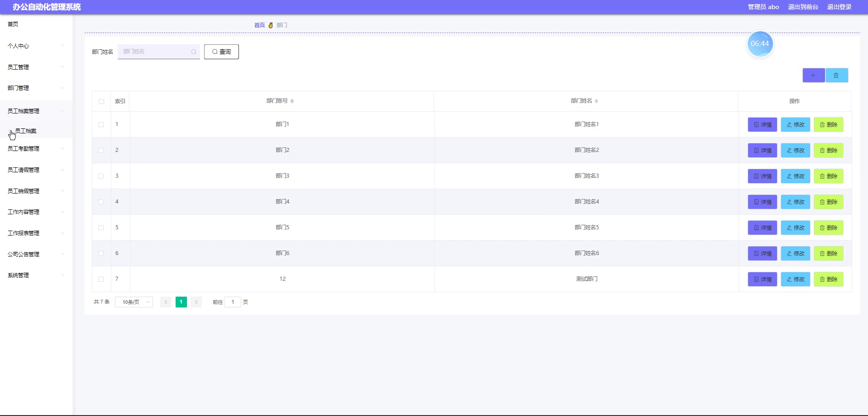This screenshot has height=416, width=868.
Task: Click 退出到前台 in header
Action: coord(803,7)
